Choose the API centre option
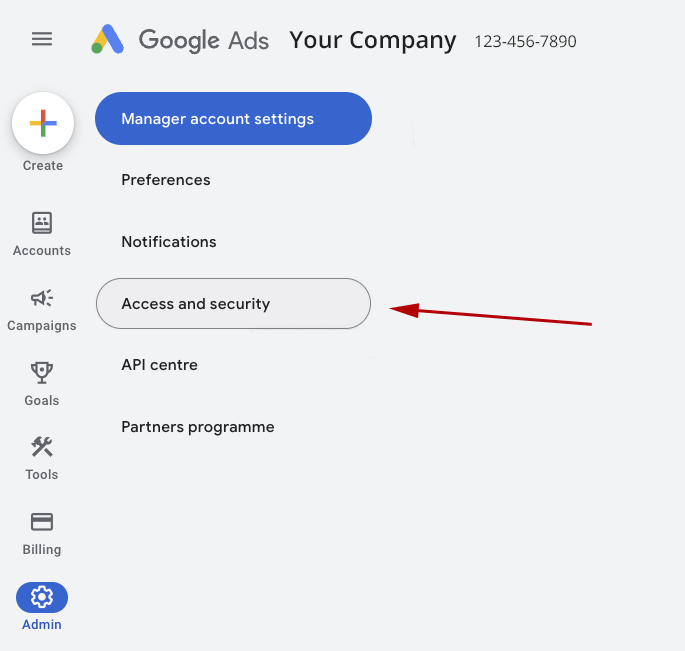This screenshot has height=651, width=685. [159, 365]
